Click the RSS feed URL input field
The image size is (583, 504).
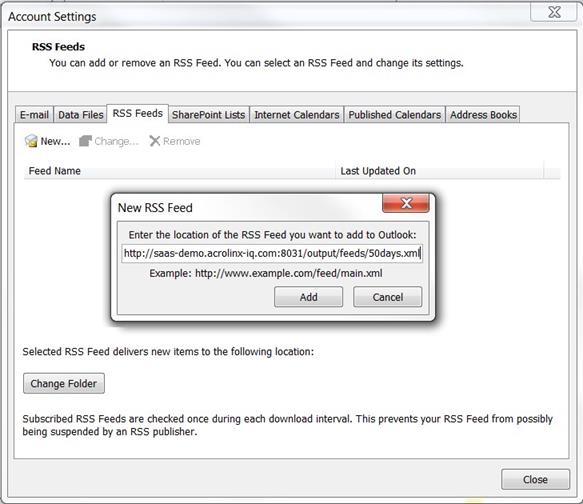point(272,253)
